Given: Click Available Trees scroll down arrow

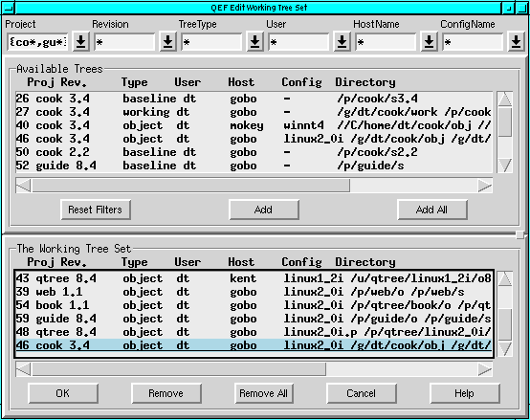Looking at the screenshot, I should (x=505, y=166).
